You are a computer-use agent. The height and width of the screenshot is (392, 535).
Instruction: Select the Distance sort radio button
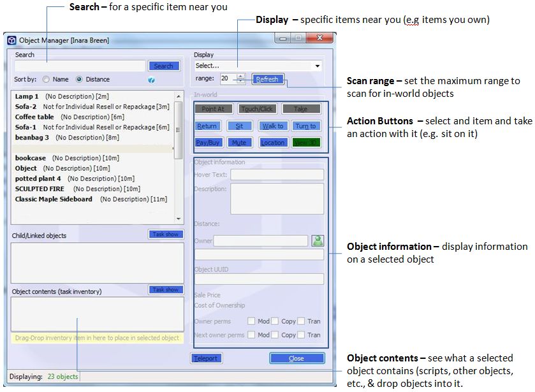(79, 80)
